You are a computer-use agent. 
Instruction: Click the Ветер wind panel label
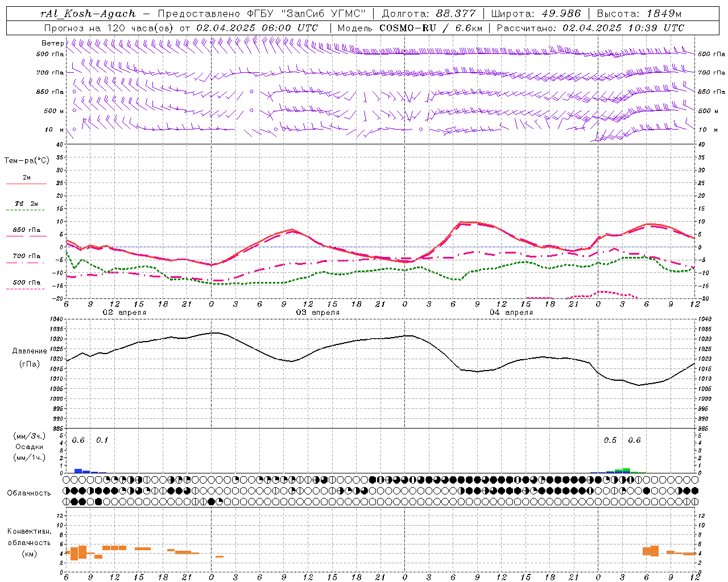coord(53,43)
